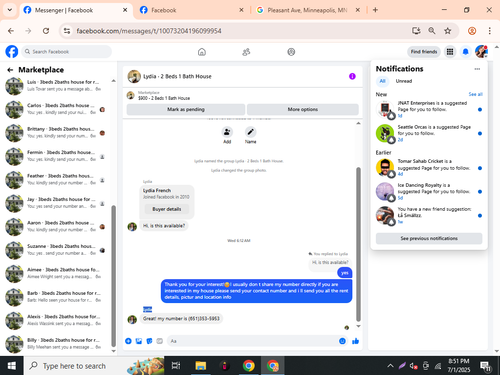
Task: Click the browser address bar URL
Action: coord(149,31)
